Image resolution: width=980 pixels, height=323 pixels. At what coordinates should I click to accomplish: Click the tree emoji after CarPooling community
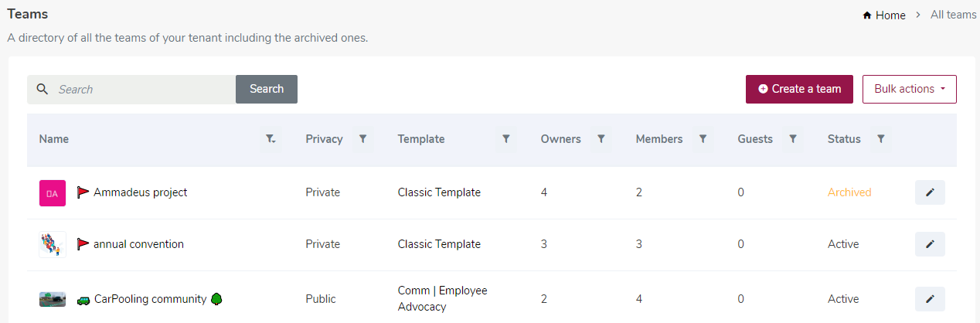(x=217, y=298)
